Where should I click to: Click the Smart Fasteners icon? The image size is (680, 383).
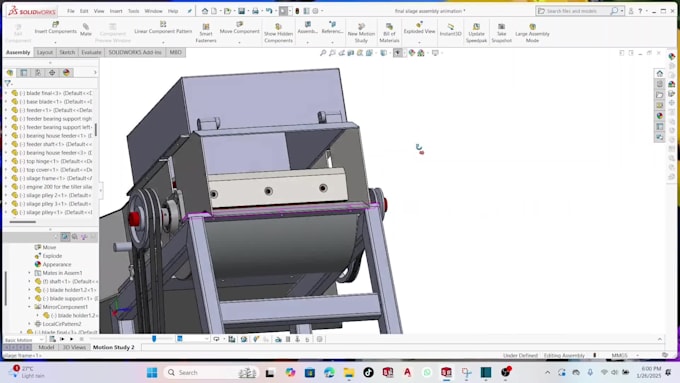coord(206,27)
